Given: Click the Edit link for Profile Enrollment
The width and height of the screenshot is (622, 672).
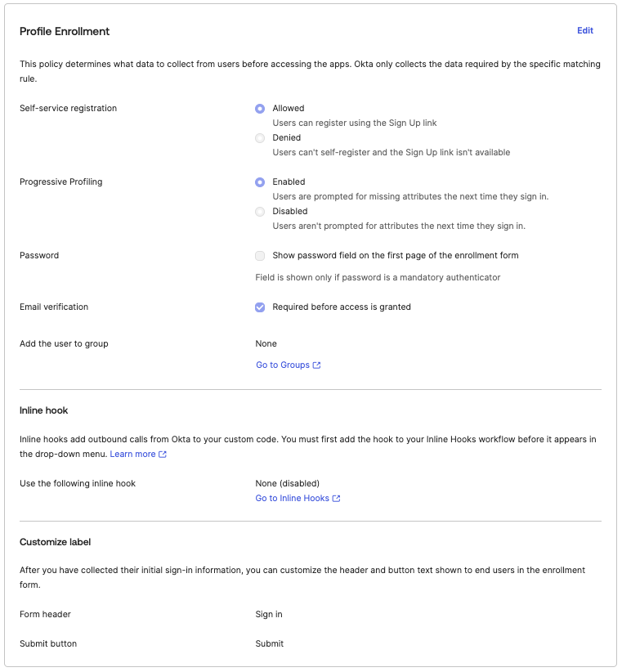Looking at the screenshot, I should pyautogui.click(x=585, y=30).
